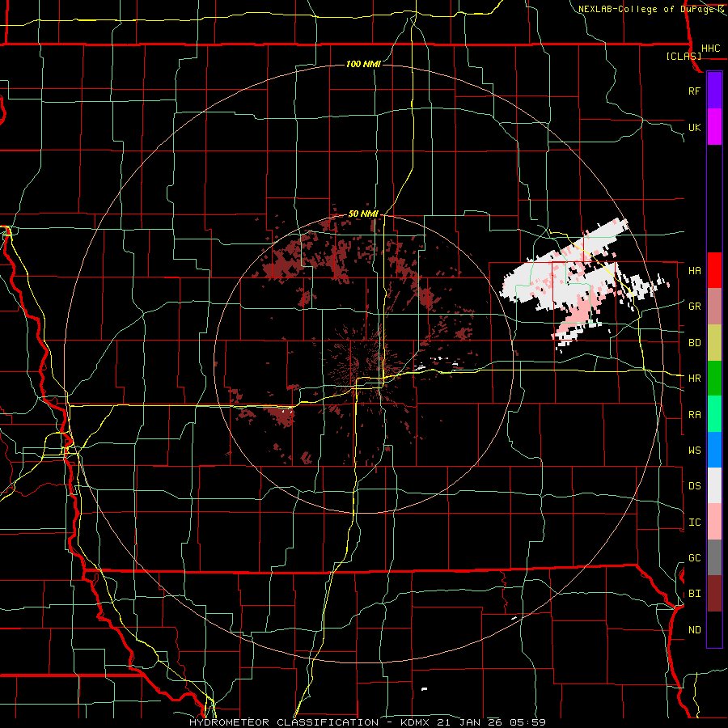
Task: Click the BD legend label
Action: click(x=694, y=343)
